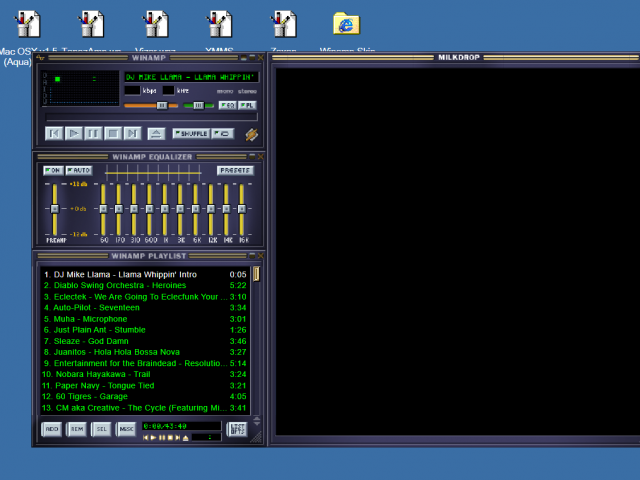Select track 3 by Eclectek

145,297
